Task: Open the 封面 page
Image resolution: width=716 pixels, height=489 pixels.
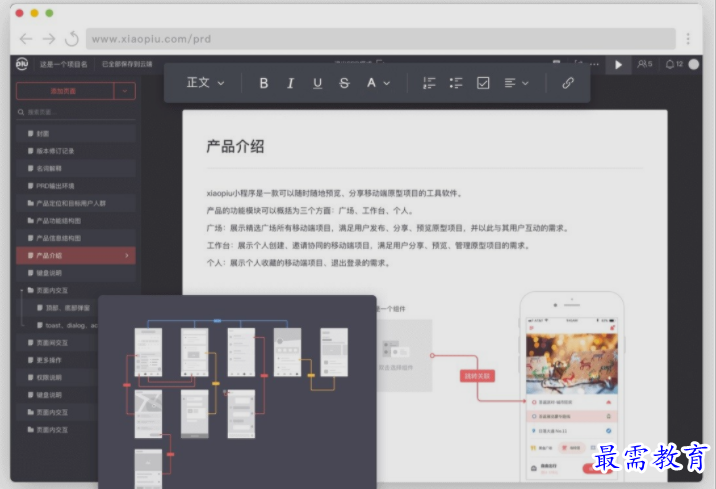Action: coord(76,134)
